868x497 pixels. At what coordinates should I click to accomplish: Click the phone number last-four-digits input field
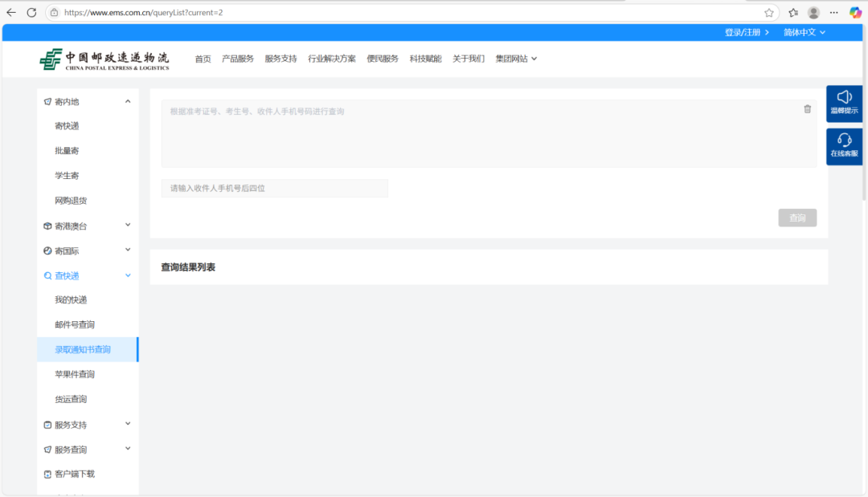point(274,187)
